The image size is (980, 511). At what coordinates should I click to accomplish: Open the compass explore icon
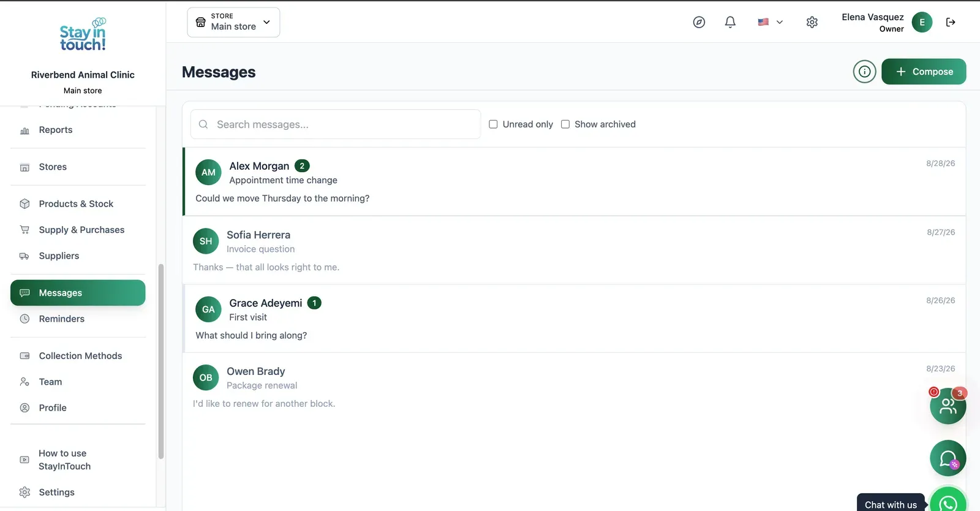[x=699, y=22]
